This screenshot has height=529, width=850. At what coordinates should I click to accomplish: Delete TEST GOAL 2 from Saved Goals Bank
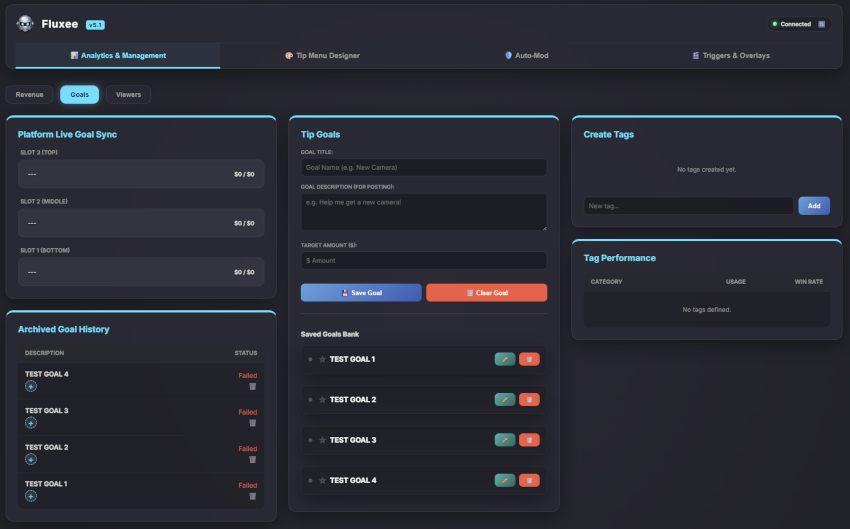529,399
